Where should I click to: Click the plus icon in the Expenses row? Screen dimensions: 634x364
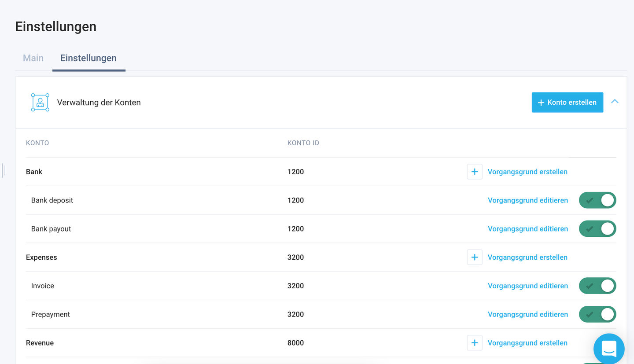pyautogui.click(x=475, y=257)
